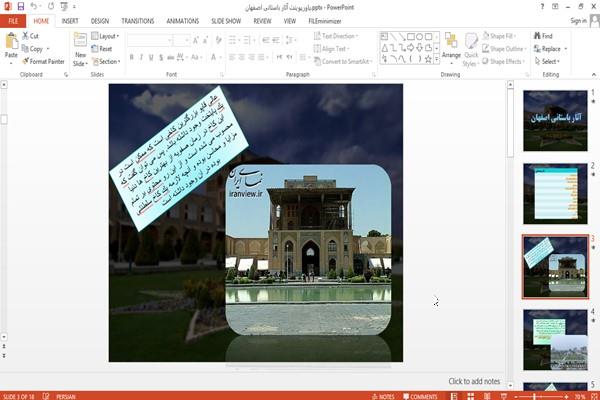Viewport: 600px width, 400px height.
Task: Open the font name combo box
Action: tap(150, 40)
